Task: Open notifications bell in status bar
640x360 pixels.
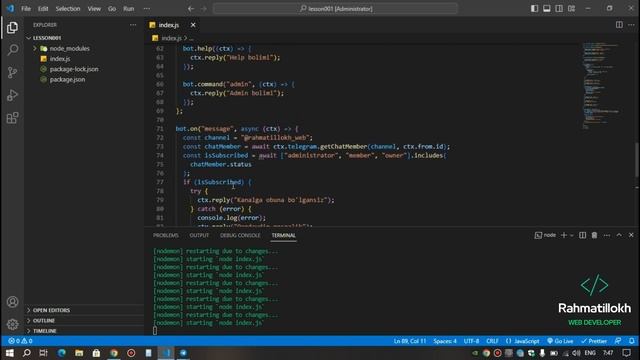Action: (x=631, y=341)
